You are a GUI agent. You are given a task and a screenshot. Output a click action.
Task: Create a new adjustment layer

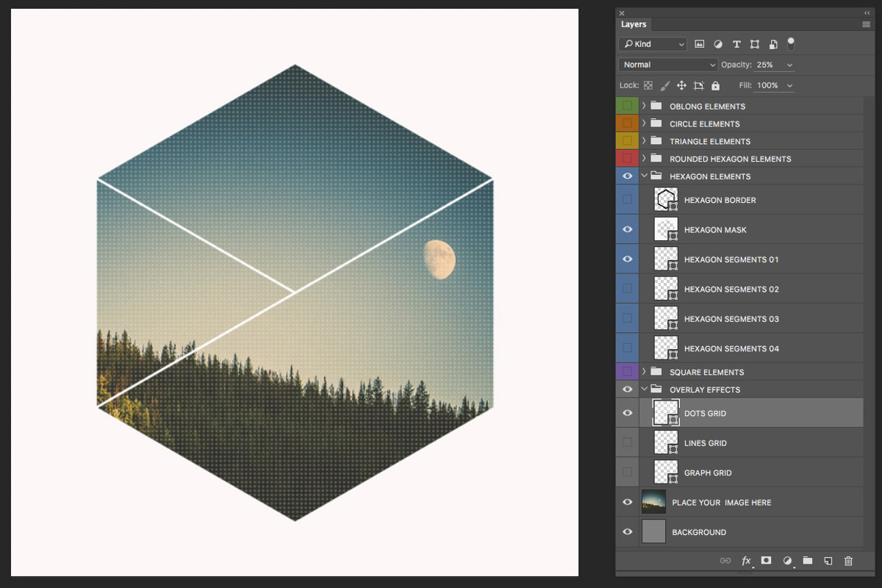[786, 560]
